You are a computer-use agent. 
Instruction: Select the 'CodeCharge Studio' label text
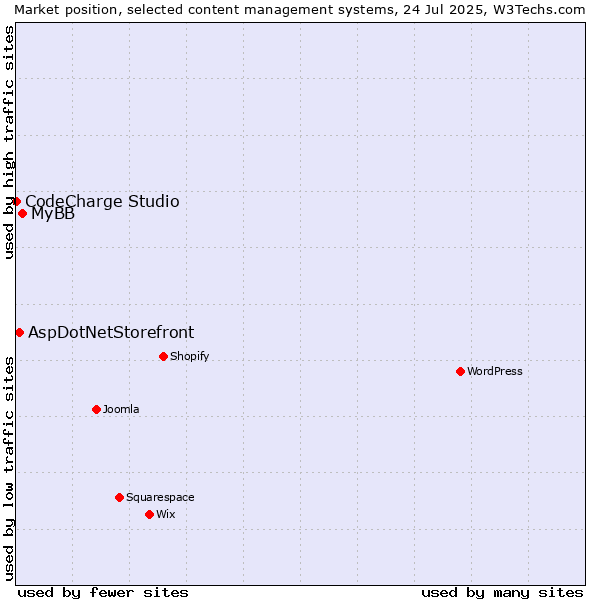point(102,201)
